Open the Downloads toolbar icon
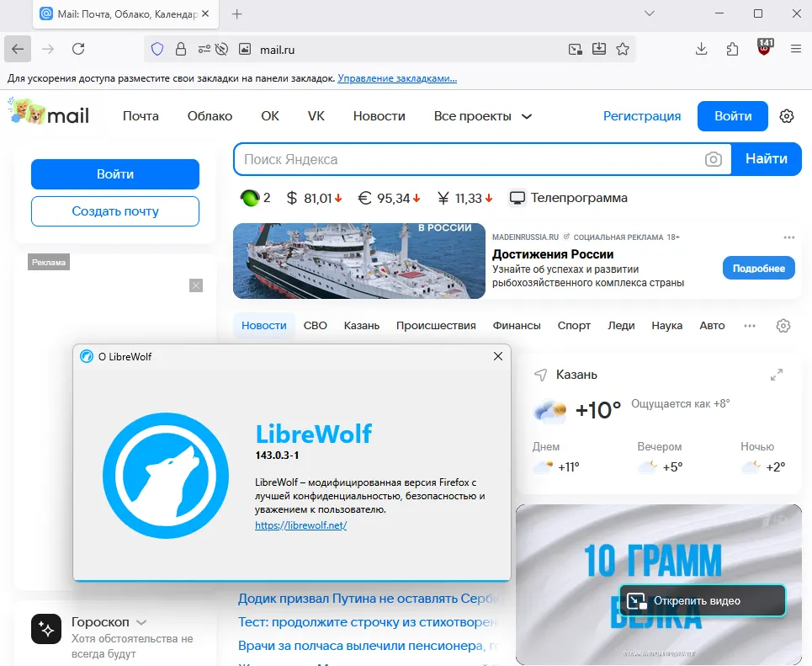Image resolution: width=812 pixels, height=666 pixels. point(702,49)
